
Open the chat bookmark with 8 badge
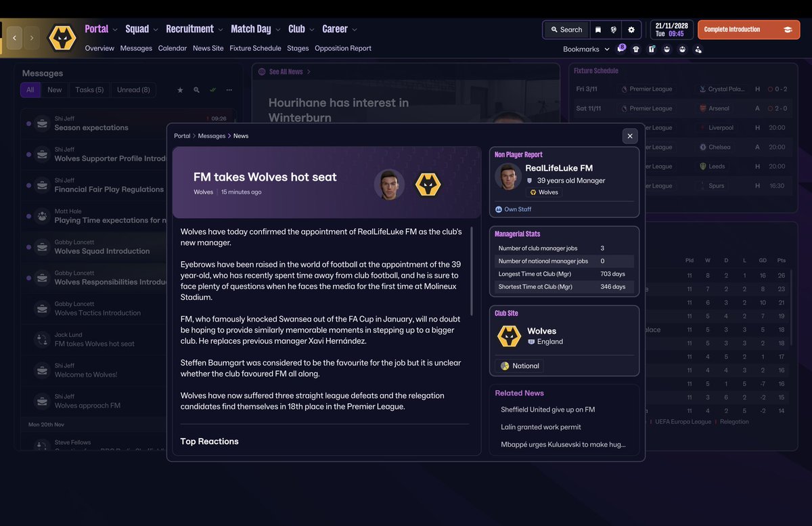621,49
